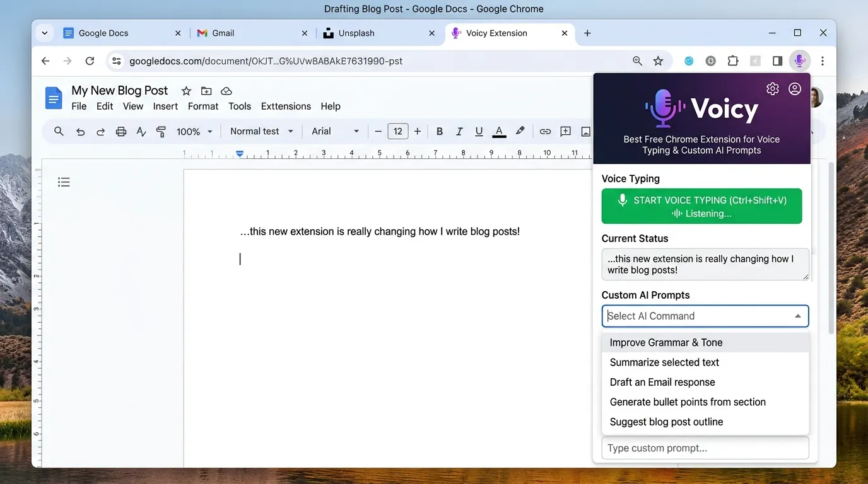This screenshot has height=484, width=868.
Task: Open the Format menu
Action: click(x=203, y=106)
